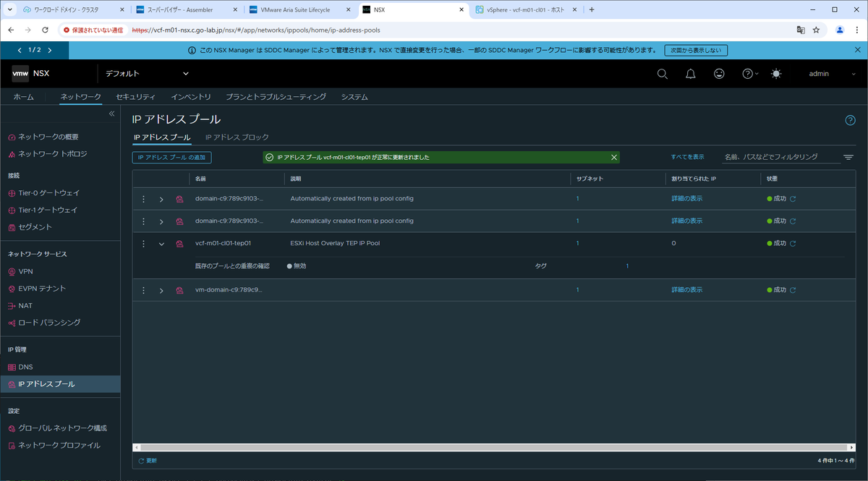This screenshot has width=868, height=481.
Task: Open actions menu for vm-domain-c9 row
Action: pyautogui.click(x=143, y=290)
